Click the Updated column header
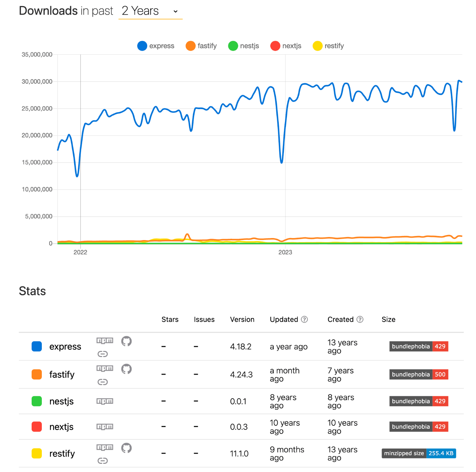 [284, 320]
